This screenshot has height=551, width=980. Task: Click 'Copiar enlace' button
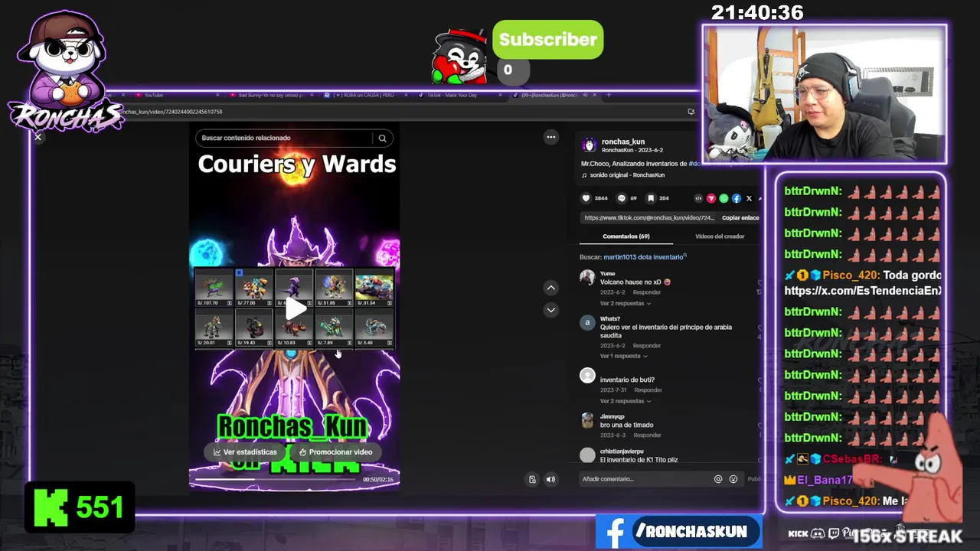click(740, 218)
